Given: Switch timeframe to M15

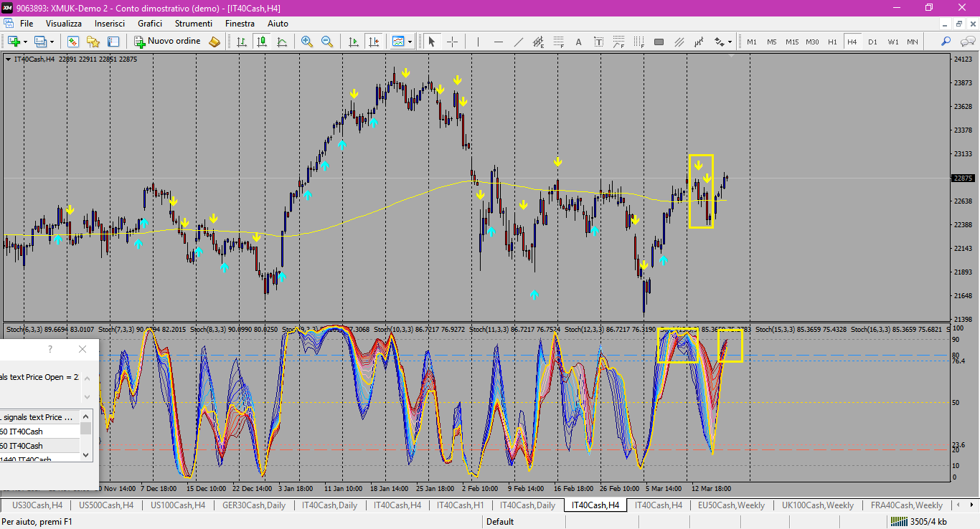Looking at the screenshot, I should 792,42.
